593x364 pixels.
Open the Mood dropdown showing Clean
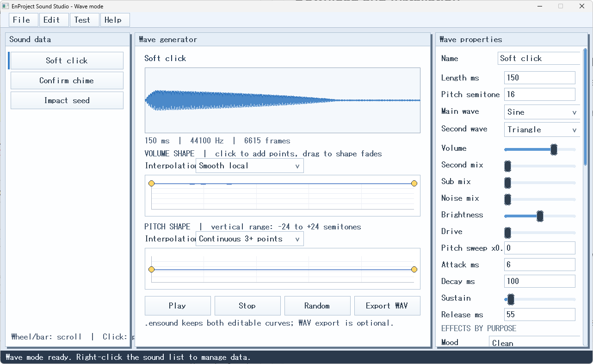click(x=534, y=342)
